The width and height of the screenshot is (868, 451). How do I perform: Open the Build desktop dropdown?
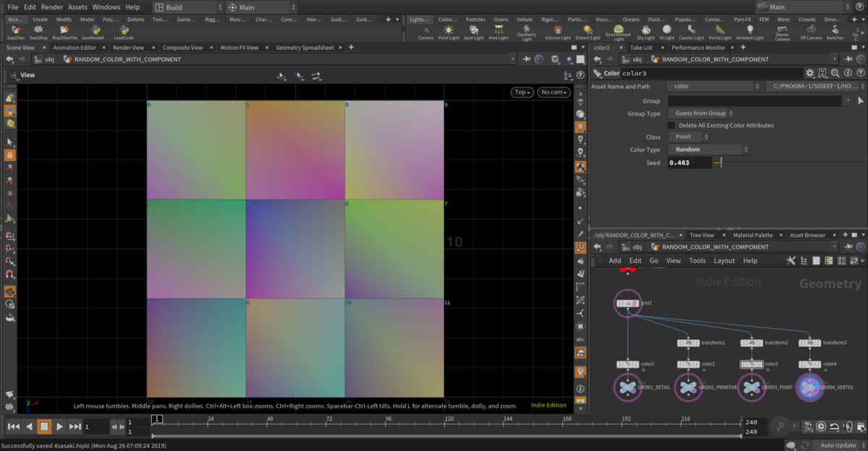point(188,7)
